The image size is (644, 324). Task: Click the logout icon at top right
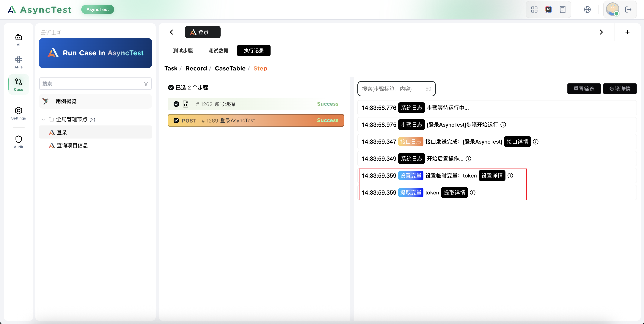click(x=628, y=10)
